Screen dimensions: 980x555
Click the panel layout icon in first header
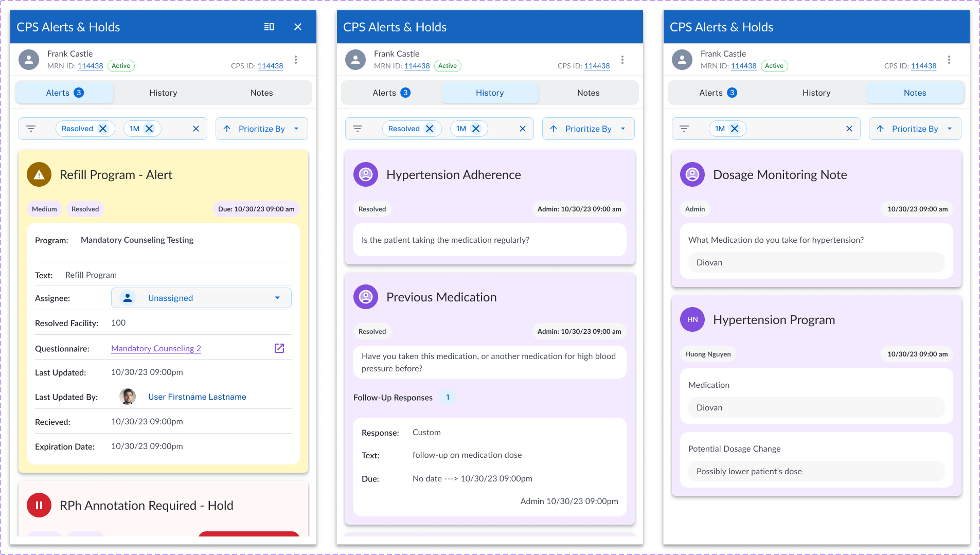(x=269, y=27)
